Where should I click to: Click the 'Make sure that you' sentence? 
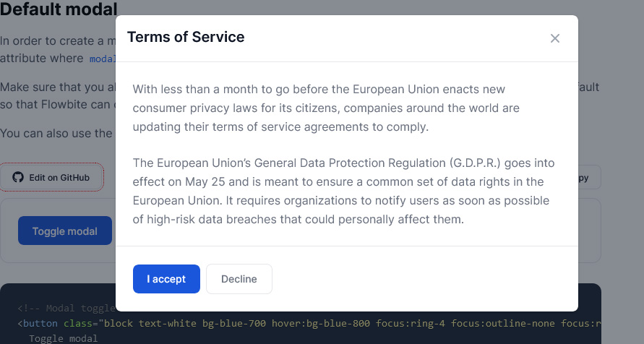pos(58,87)
